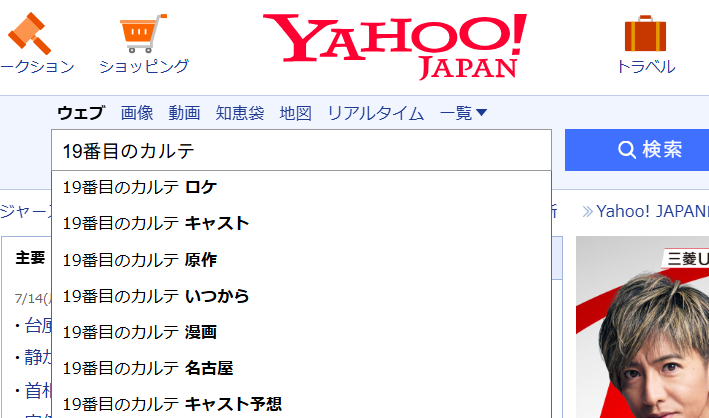This screenshot has width=709, height=418.
Task: Select the リアルタイム search tab
Action: click(x=376, y=113)
